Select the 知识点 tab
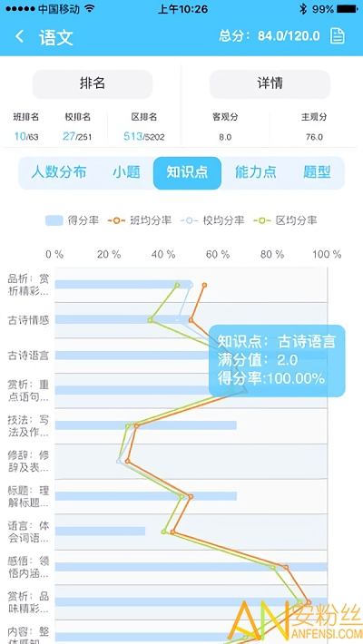Viewport: 363px width, 644px height. [x=187, y=173]
